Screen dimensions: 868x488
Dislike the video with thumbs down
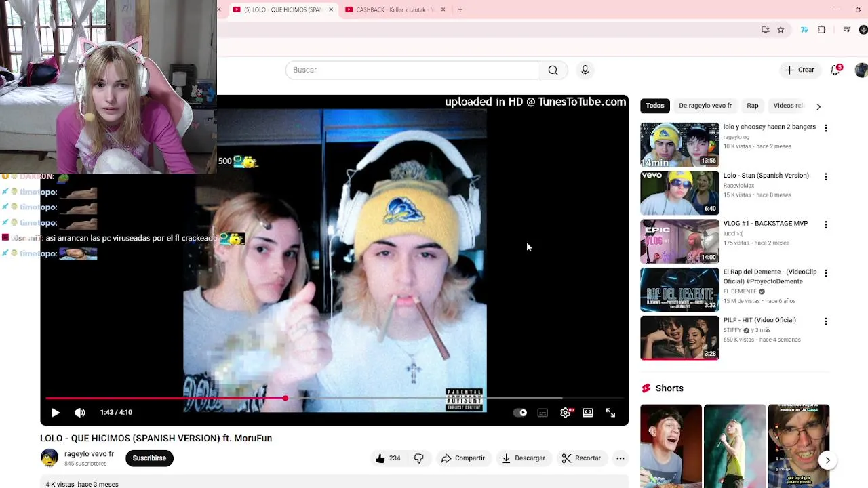418,458
